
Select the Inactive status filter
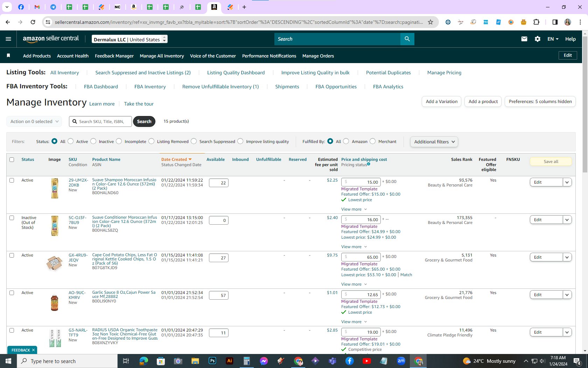point(93,141)
